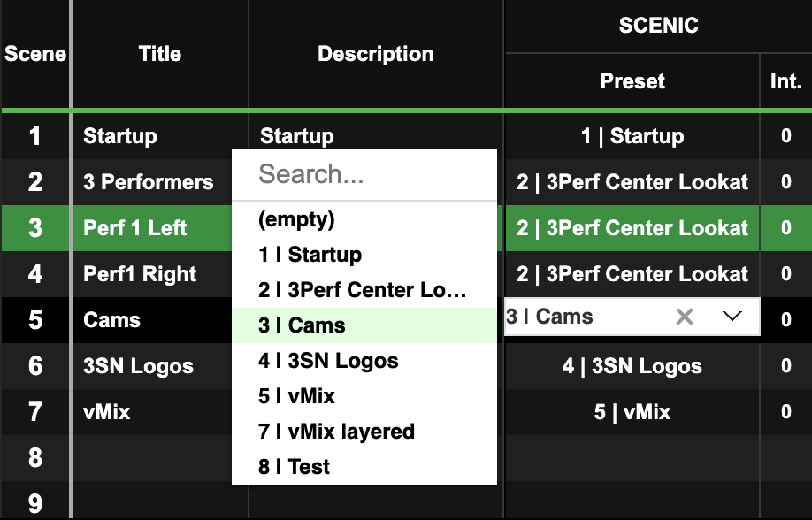Open preset cell for scene 6 3SN Logos
This screenshot has width=812, height=520.
point(632,366)
